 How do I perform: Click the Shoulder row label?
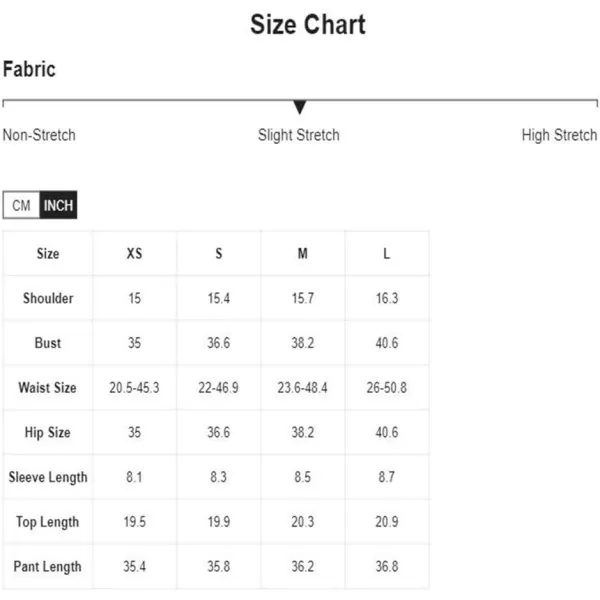coord(48,298)
